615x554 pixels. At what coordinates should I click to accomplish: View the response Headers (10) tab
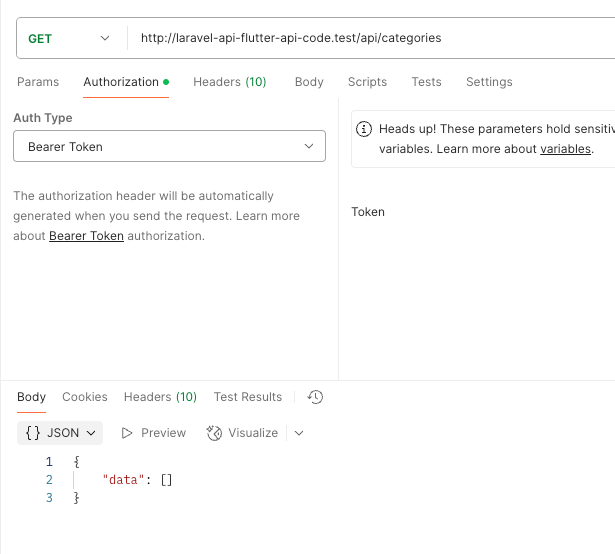pyautogui.click(x=160, y=397)
